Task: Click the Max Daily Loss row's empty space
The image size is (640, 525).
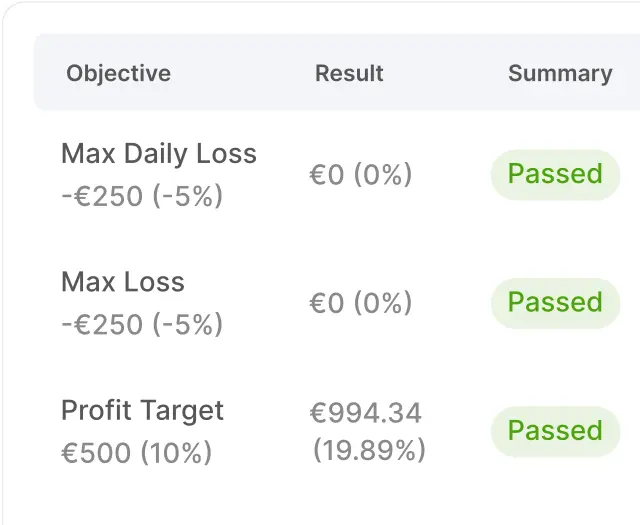Action: [451, 175]
